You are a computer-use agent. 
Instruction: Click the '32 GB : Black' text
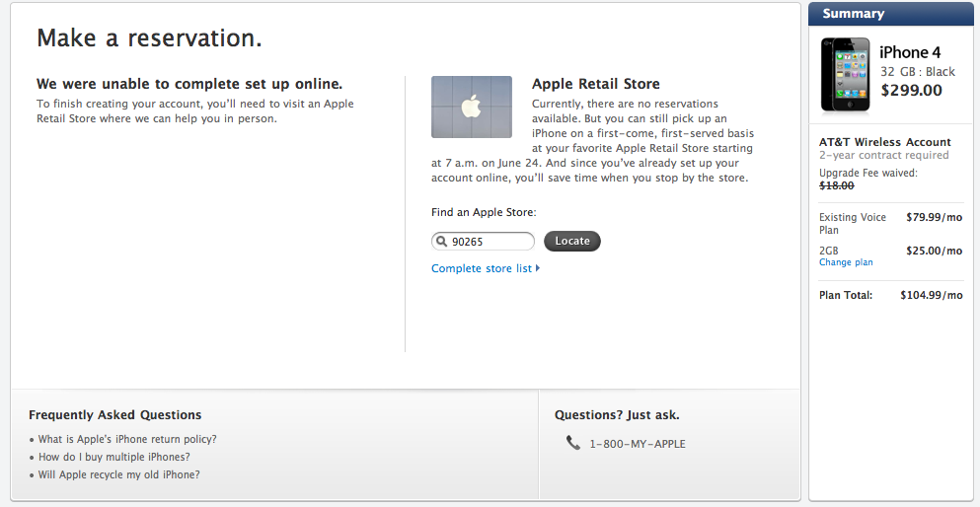(918, 72)
